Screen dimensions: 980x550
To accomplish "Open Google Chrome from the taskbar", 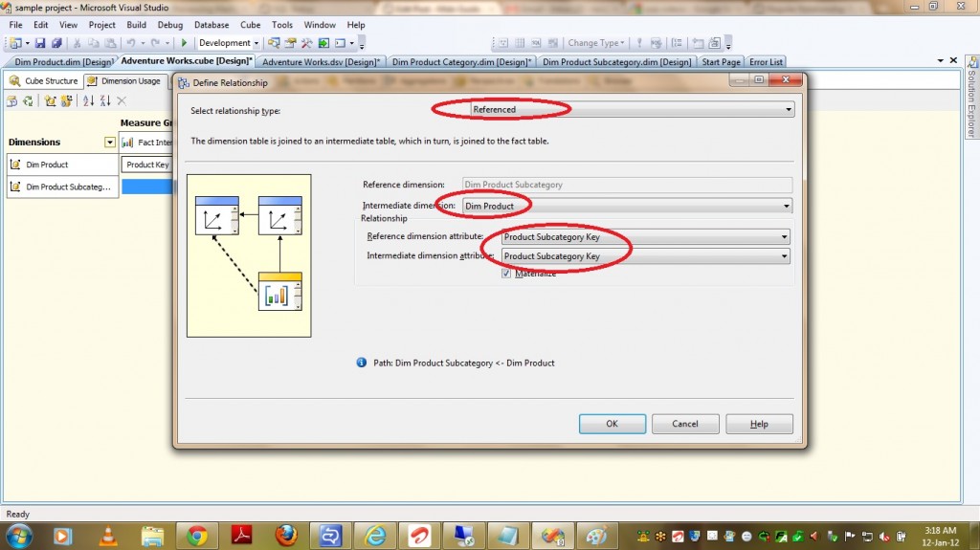I will coord(196,536).
